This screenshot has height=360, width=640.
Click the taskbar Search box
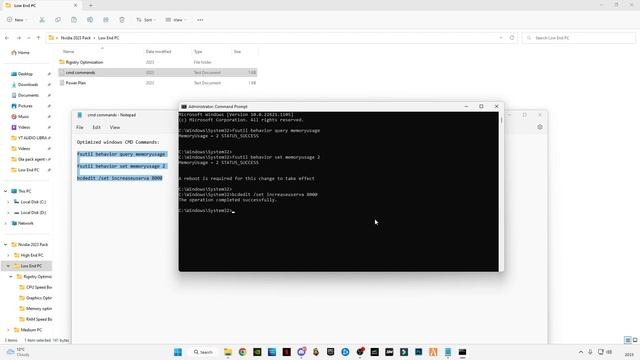pyautogui.click(x=203, y=352)
